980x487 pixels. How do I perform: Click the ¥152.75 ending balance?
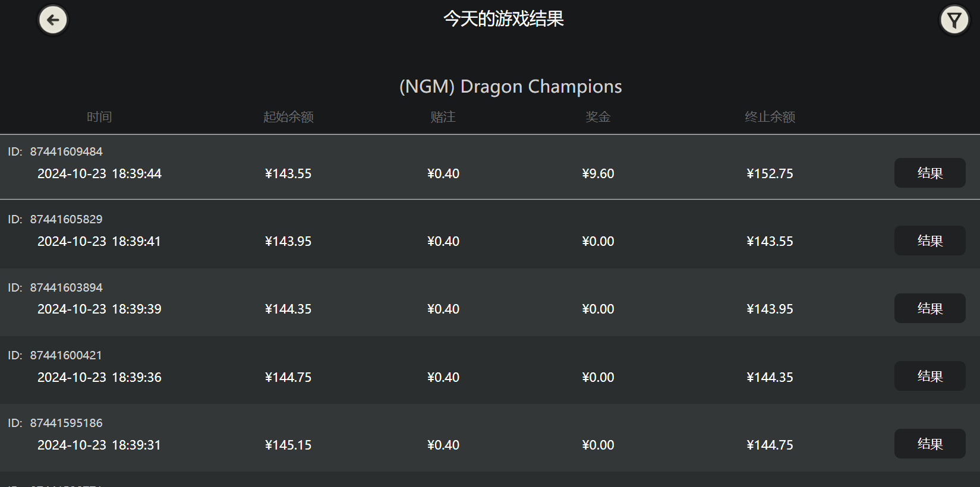770,173
